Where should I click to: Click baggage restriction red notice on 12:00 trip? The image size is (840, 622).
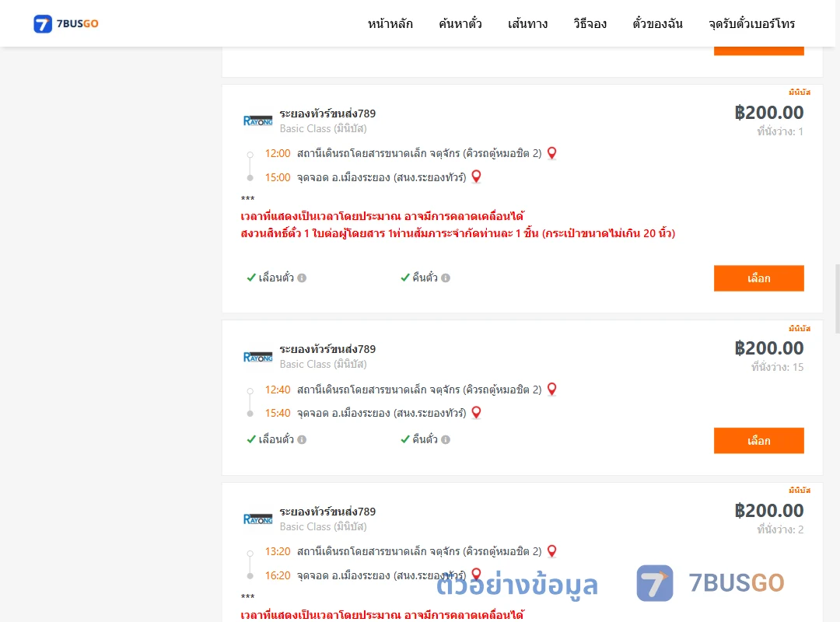(458, 233)
